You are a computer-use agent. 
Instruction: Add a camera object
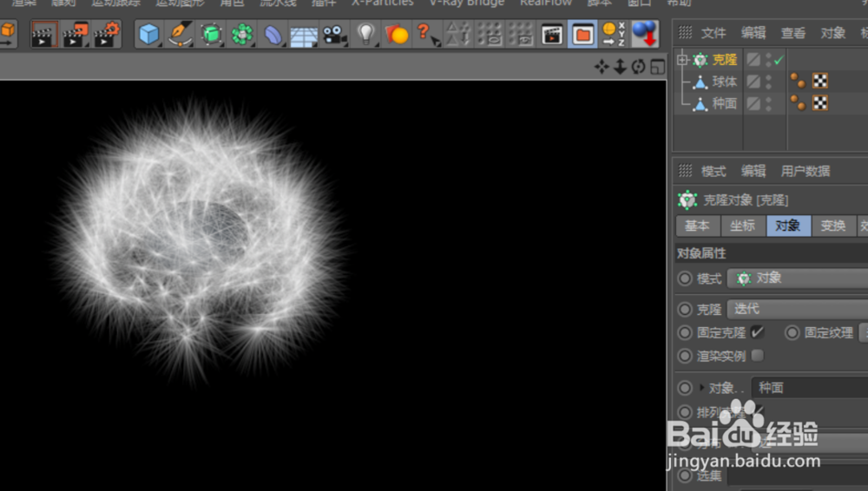tap(334, 35)
